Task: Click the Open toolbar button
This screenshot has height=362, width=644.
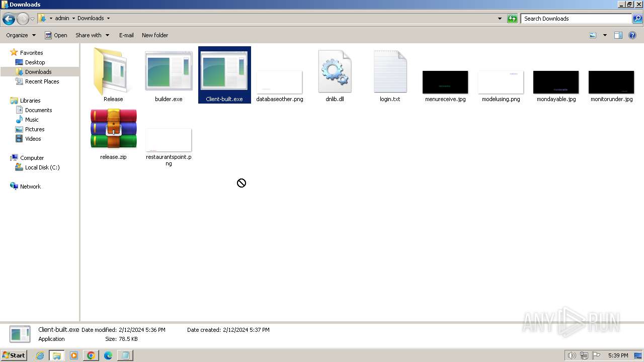Action: pyautogui.click(x=56, y=35)
